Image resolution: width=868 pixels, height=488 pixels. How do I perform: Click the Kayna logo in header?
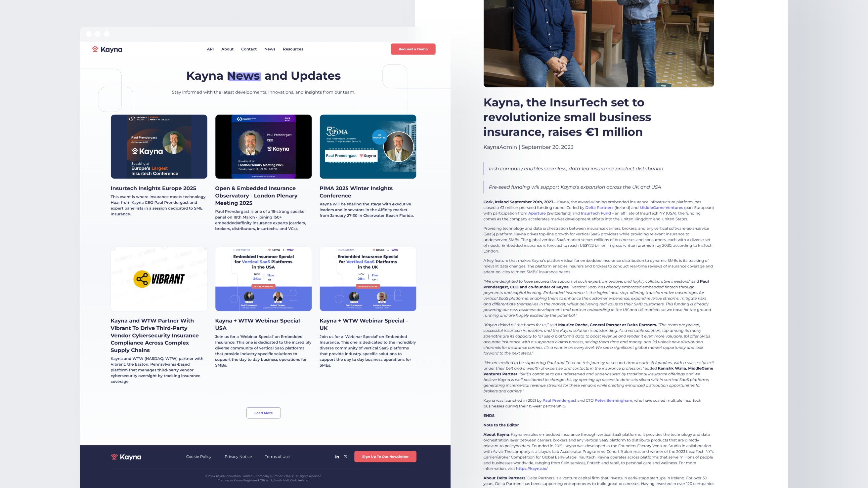point(107,49)
